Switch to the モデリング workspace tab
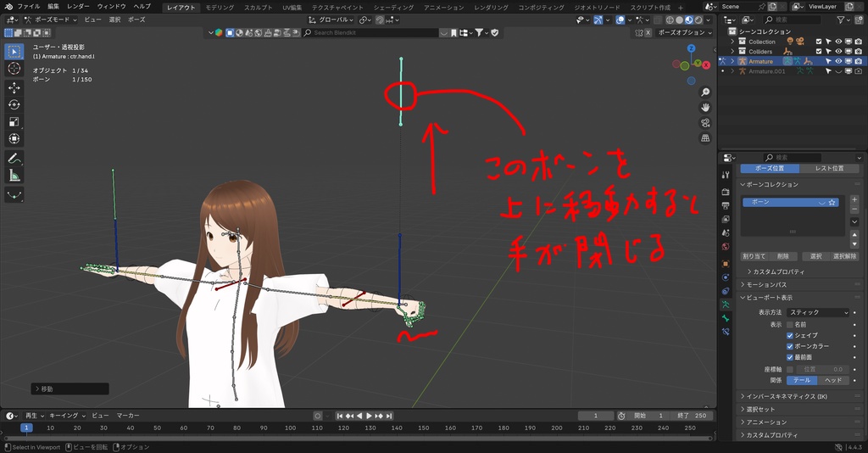The image size is (868, 453). 220,7
